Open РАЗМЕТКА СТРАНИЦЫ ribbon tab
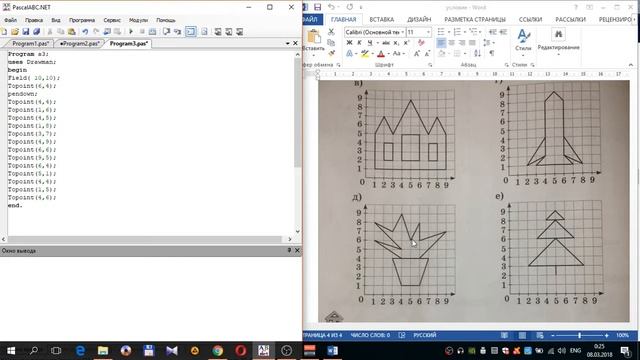 tap(475, 19)
